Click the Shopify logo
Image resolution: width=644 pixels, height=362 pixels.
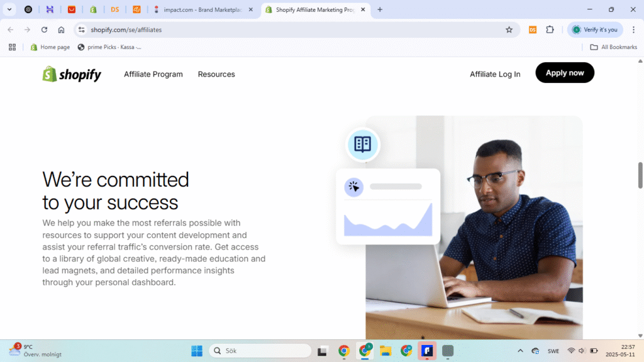point(72,74)
